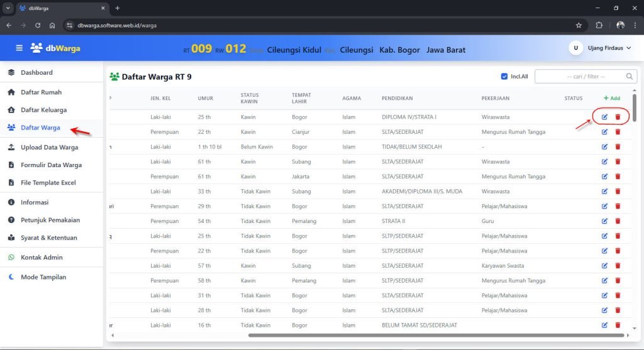Viewport: 644px width, 350px height.
Task: Switch display using Mode Tampilan
Action: pyautogui.click(x=43, y=277)
